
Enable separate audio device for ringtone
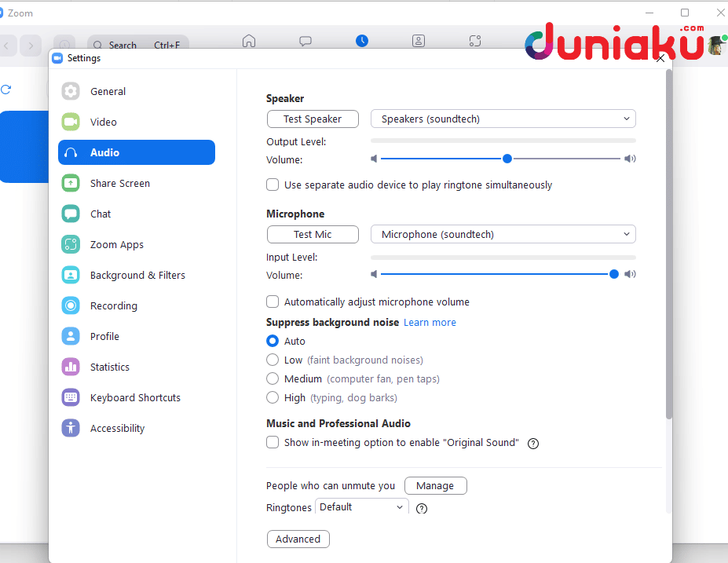[x=273, y=185]
